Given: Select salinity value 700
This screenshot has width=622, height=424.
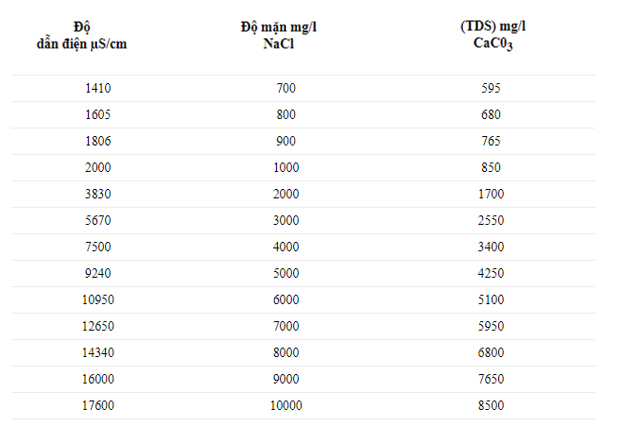Looking at the screenshot, I should coord(286,88).
